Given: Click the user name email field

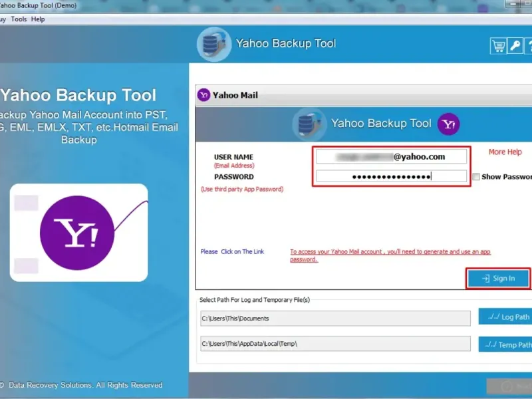Looking at the screenshot, I should (391, 157).
